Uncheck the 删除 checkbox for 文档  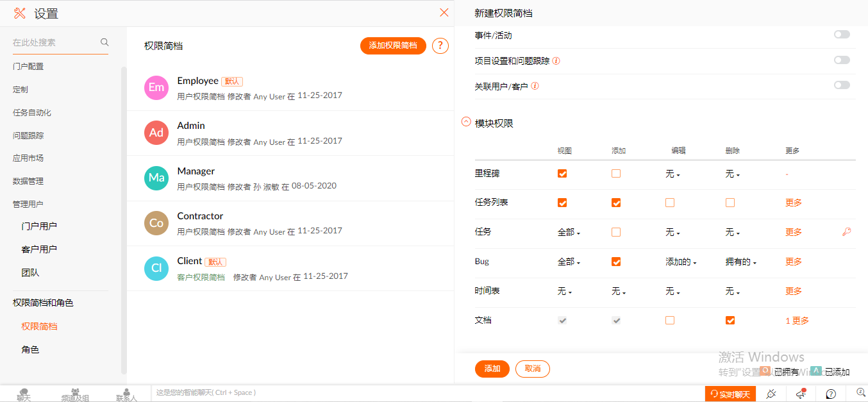[x=730, y=321]
